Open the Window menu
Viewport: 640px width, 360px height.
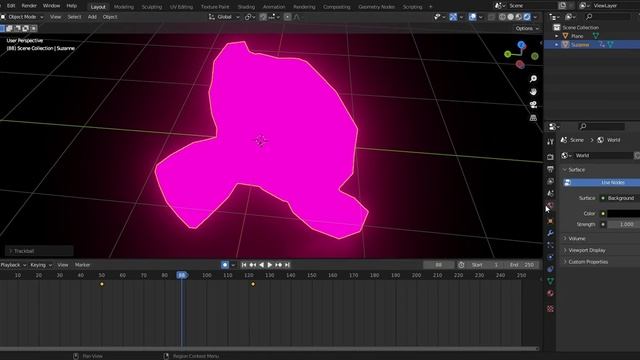(51, 6)
